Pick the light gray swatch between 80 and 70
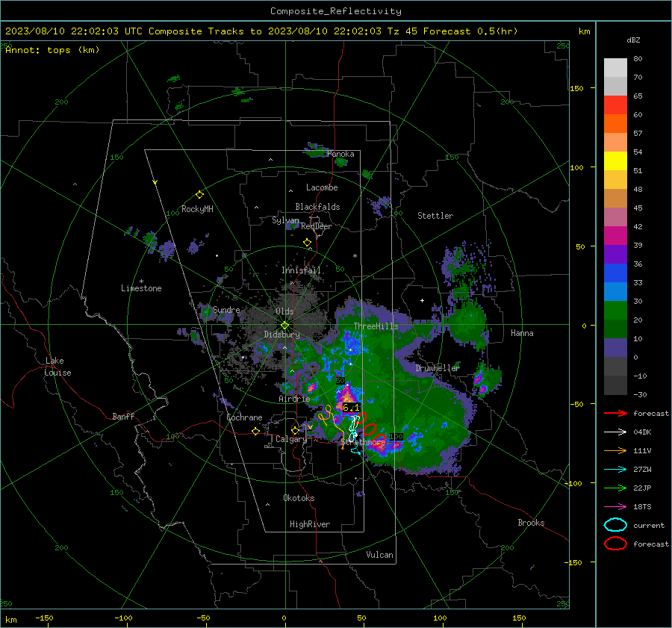 tap(615, 68)
